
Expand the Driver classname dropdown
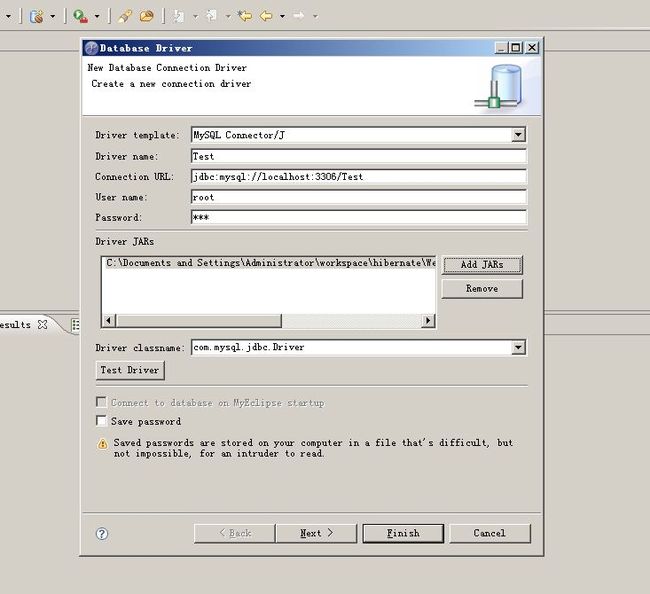(x=518, y=347)
